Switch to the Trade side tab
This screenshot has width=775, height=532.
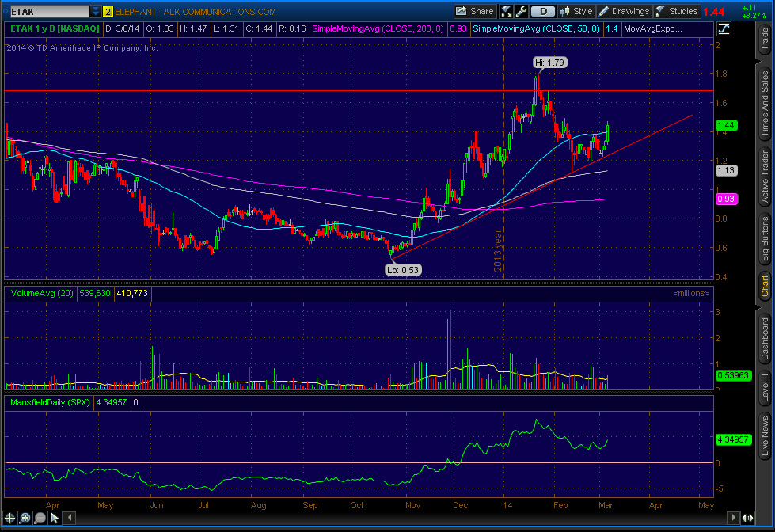765,40
